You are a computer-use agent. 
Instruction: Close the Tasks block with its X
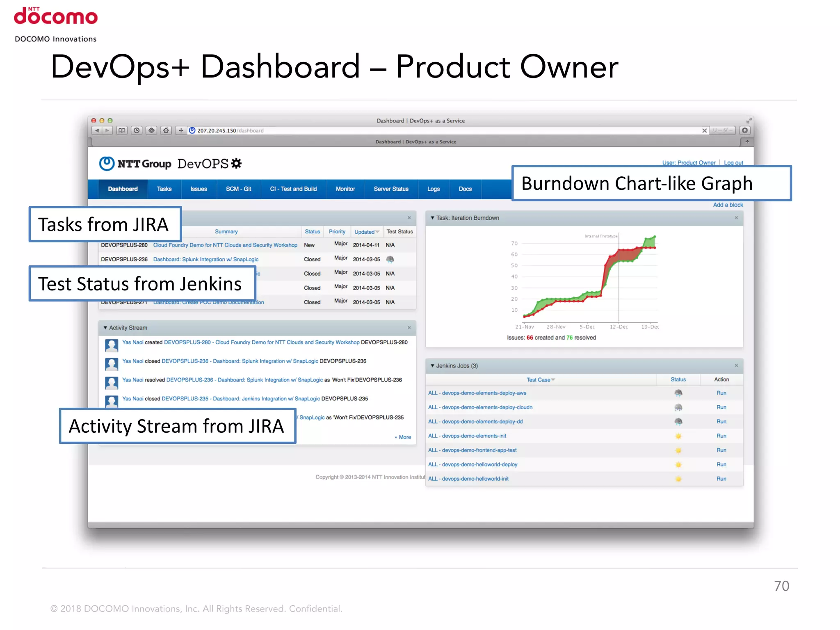[409, 218]
